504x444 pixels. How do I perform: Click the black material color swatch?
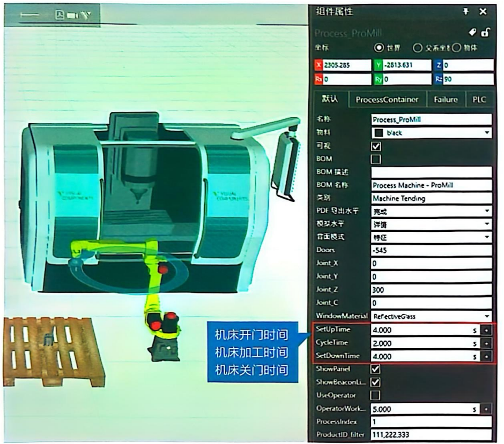(x=379, y=133)
